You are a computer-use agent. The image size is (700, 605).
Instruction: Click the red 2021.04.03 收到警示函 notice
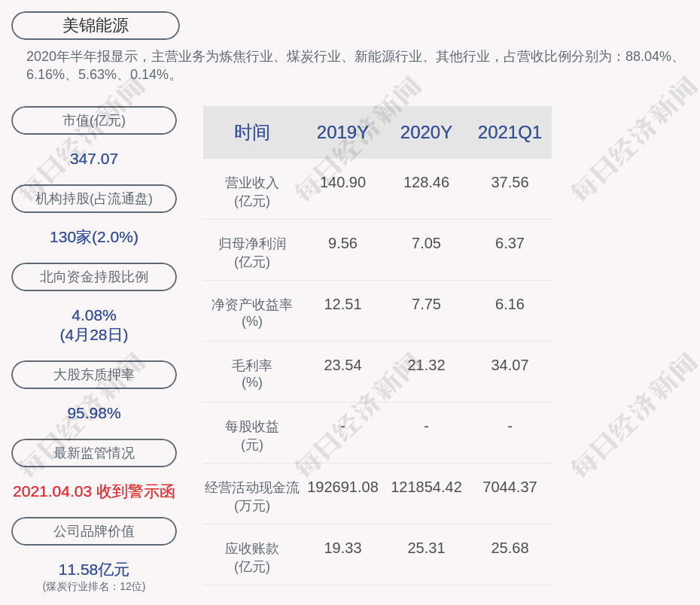94,491
